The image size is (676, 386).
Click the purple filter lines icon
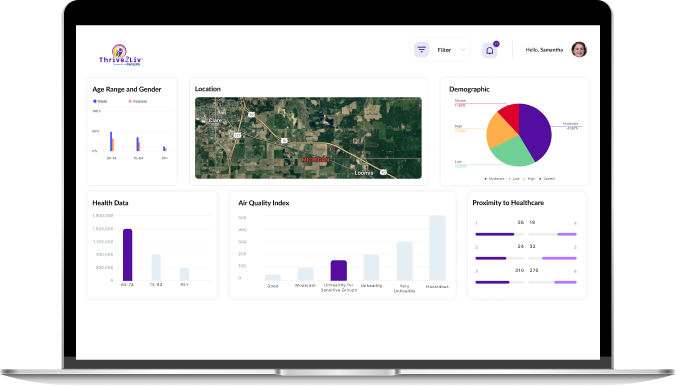pos(421,50)
